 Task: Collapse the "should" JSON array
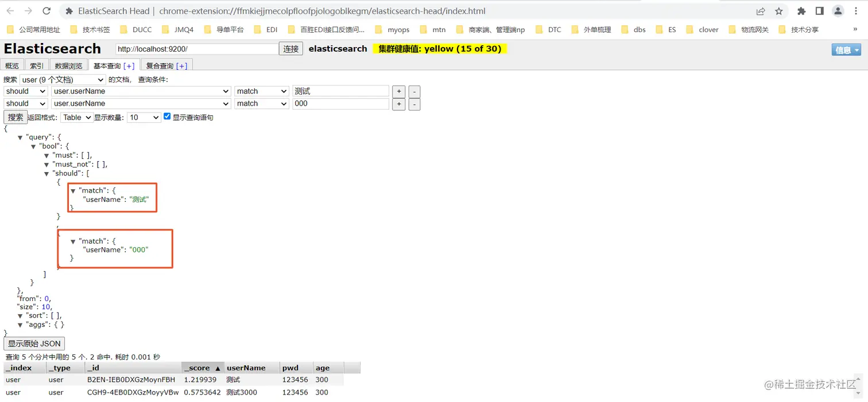[46, 173]
